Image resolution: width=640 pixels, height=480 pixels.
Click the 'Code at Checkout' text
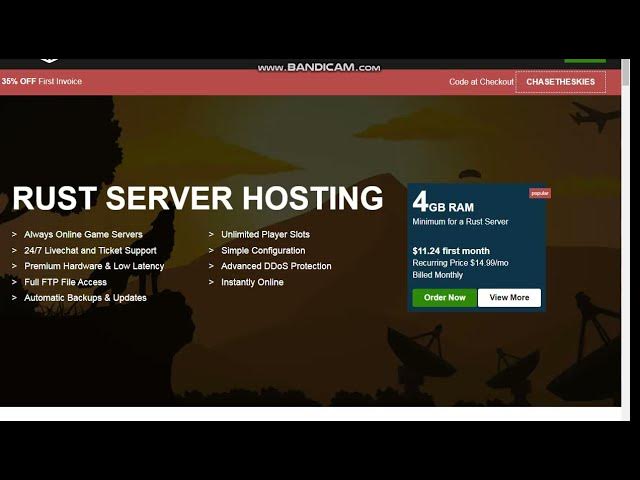click(481, 82)
